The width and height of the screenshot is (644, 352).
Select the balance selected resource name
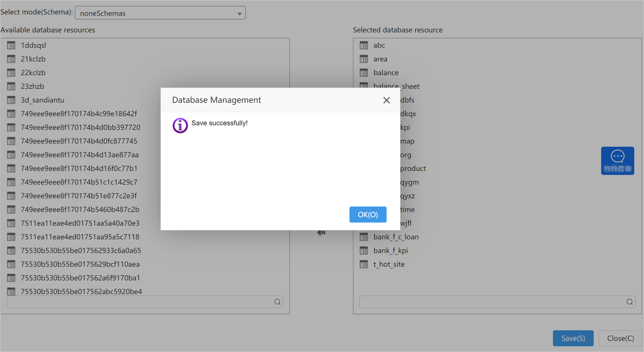[x=386, y=73]
